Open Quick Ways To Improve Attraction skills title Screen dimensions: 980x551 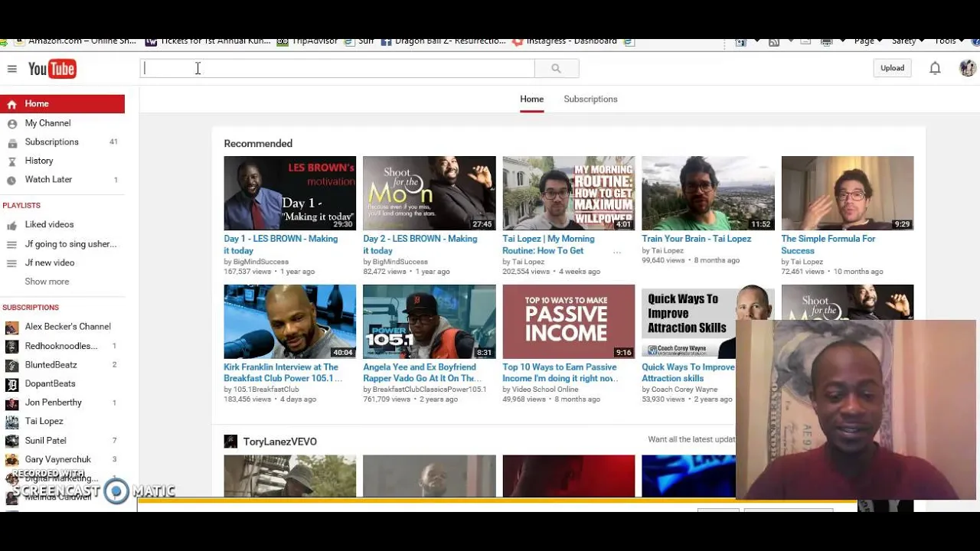pyautogui.click(x=688, y=373)
